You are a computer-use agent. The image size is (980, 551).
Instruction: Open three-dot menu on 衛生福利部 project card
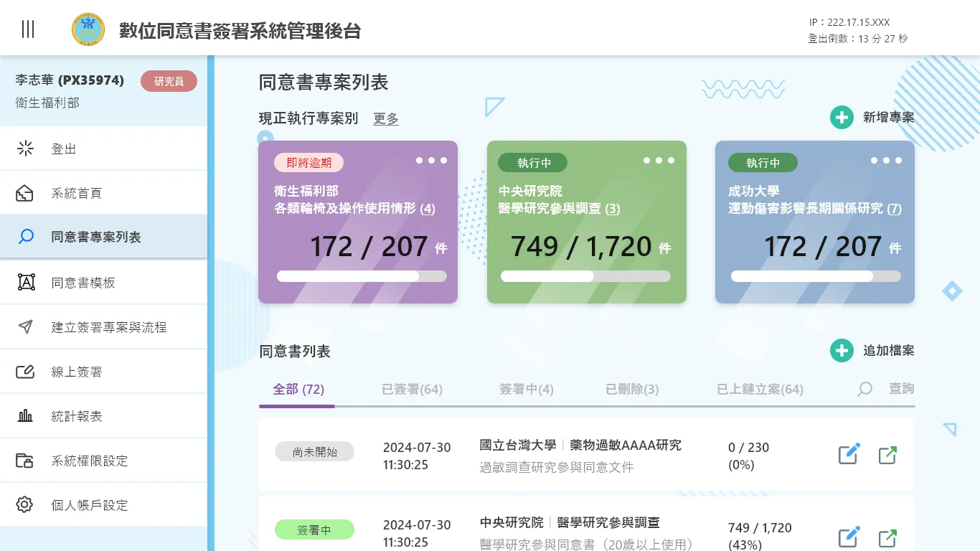[432, 161]
